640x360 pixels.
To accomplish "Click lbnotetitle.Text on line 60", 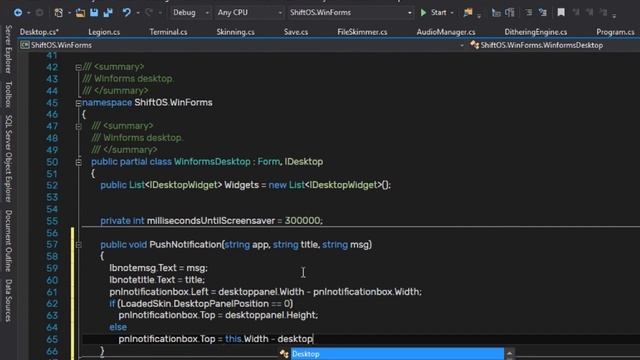I will coord(142,280).
